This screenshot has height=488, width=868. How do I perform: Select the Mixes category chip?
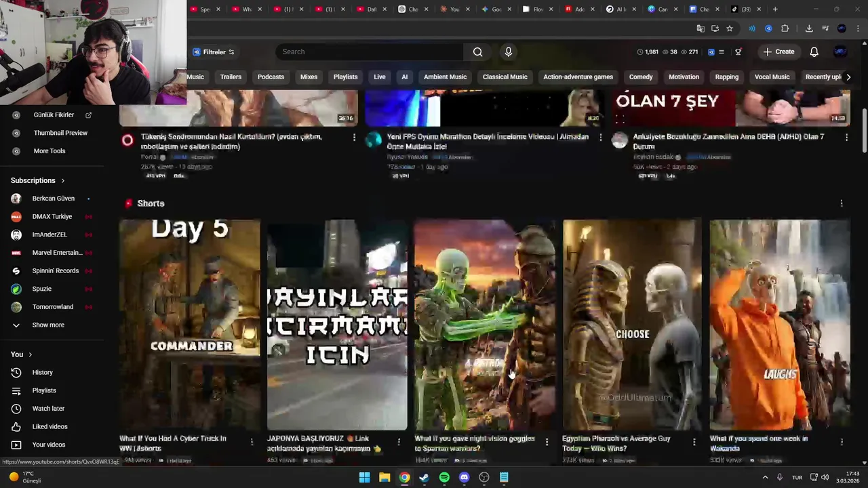point(309,77)
